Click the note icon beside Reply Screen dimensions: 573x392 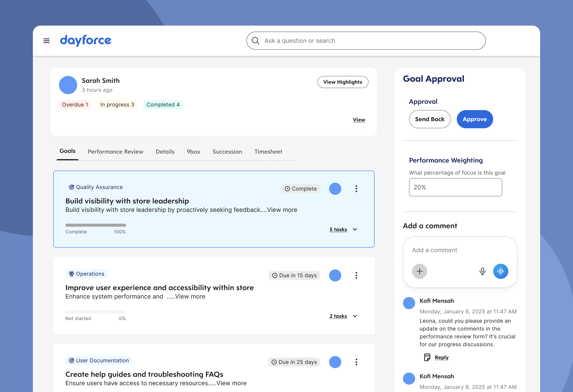(x=427, y=357)
